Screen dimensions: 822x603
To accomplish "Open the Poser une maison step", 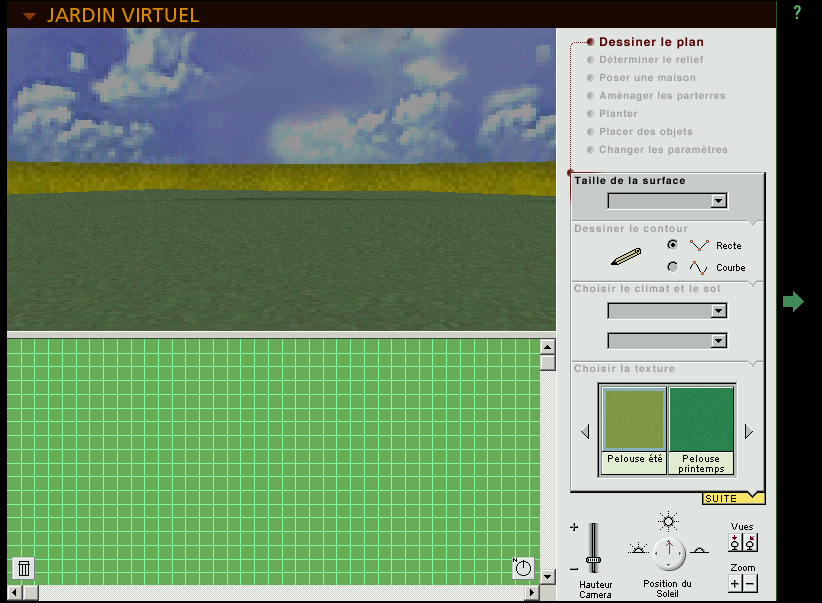I will pyautogui.click(x=647, y=78).
